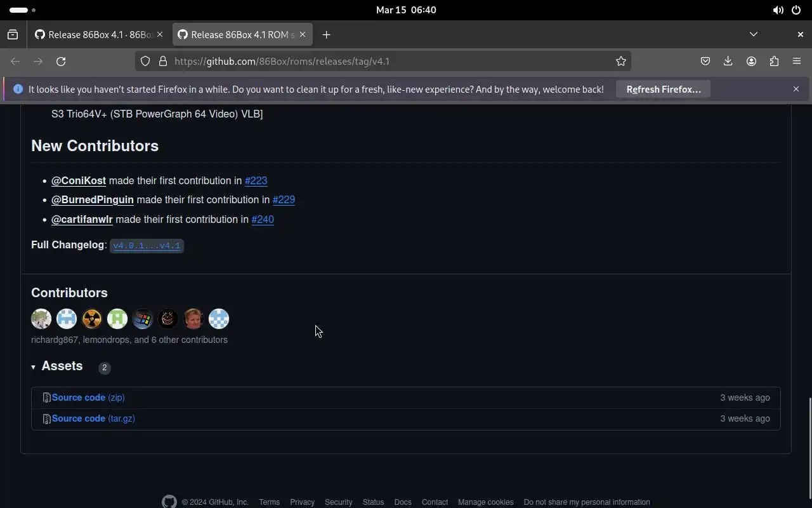Click 'richardg867, lemondrops, and 6 other contributors' text
Screen dimensions: 812x508
[x=129, y=340]
